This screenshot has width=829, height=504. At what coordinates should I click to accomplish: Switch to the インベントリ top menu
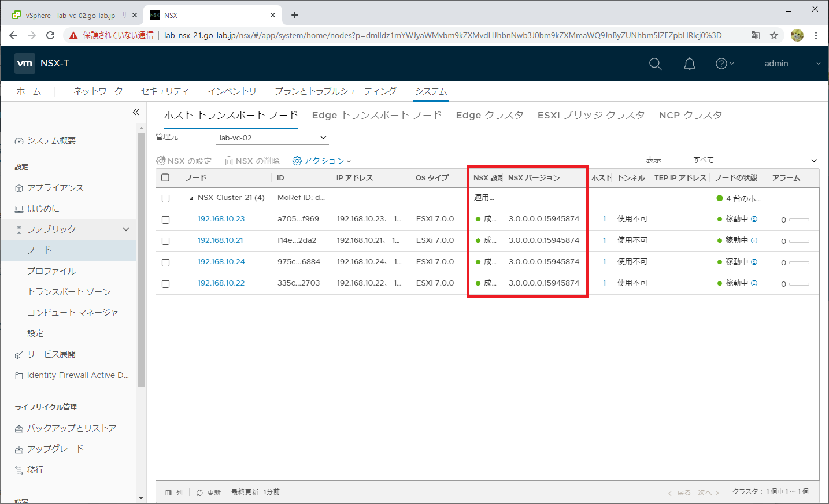(x=232, y=91)
